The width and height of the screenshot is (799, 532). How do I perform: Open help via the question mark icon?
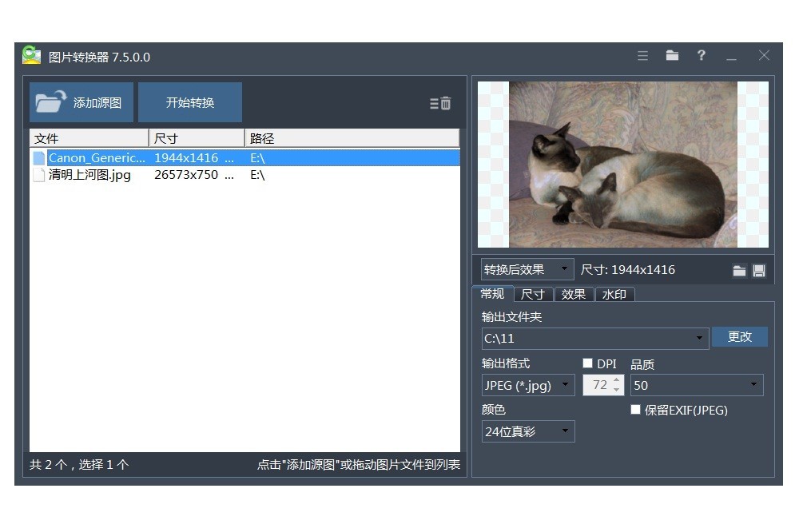701,56
